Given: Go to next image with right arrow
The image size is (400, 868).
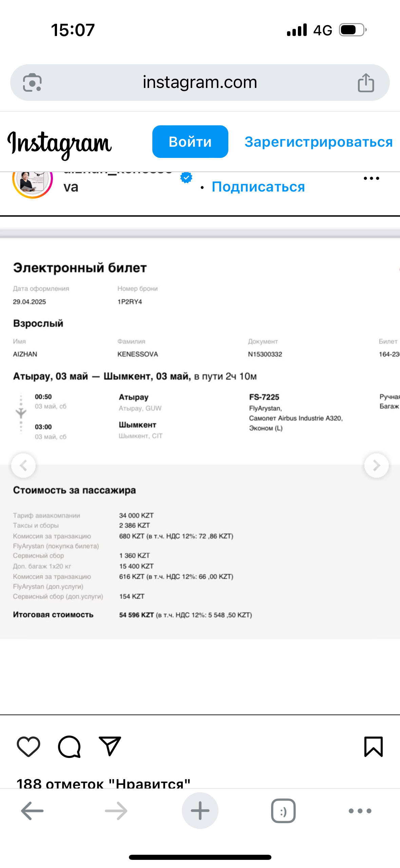Looking at the screenshot, I should tap(376, 465).
